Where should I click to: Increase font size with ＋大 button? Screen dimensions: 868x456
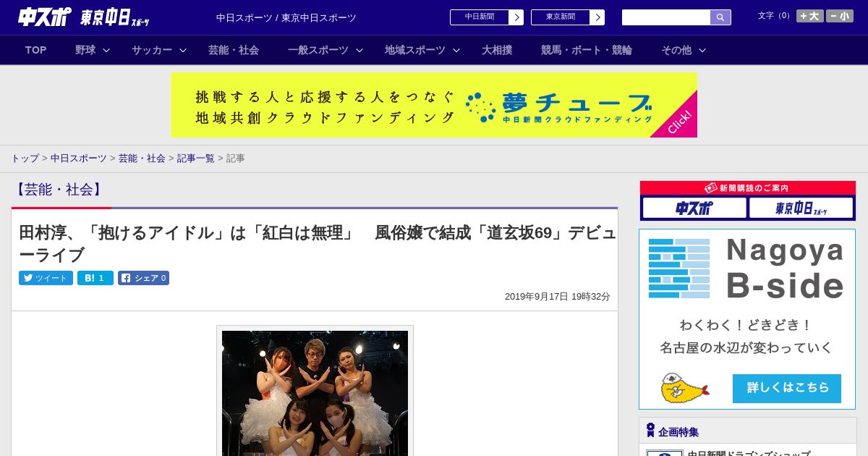tap(810, 16)
